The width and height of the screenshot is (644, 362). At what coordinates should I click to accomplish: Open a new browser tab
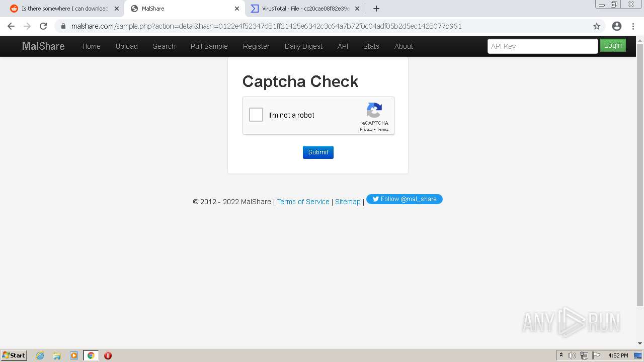tap(376, 9)
